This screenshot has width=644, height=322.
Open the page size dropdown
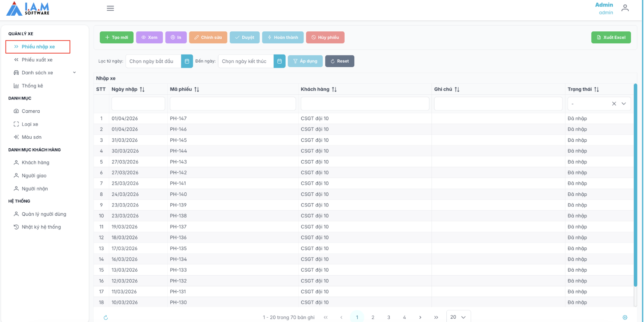458,317
